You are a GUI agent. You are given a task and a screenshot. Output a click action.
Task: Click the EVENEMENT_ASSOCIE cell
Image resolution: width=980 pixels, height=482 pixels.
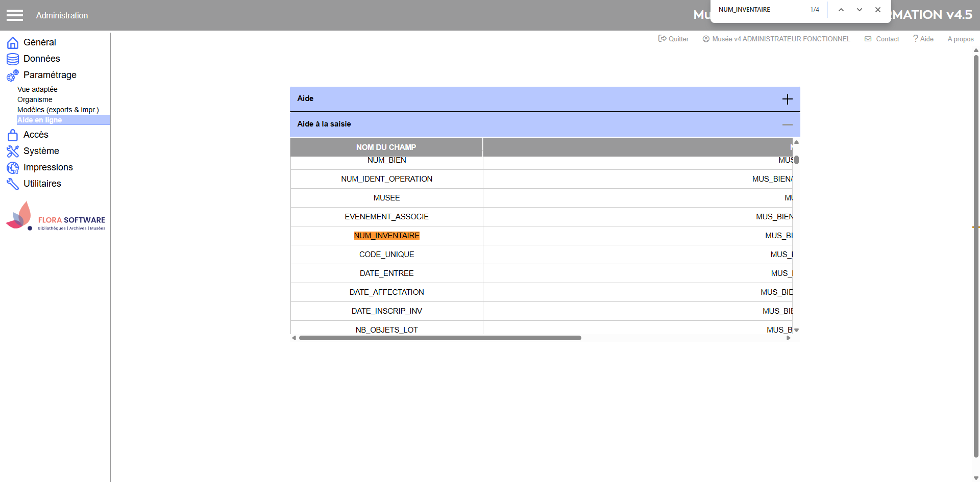pyautogui.click(x=387, y=217)
